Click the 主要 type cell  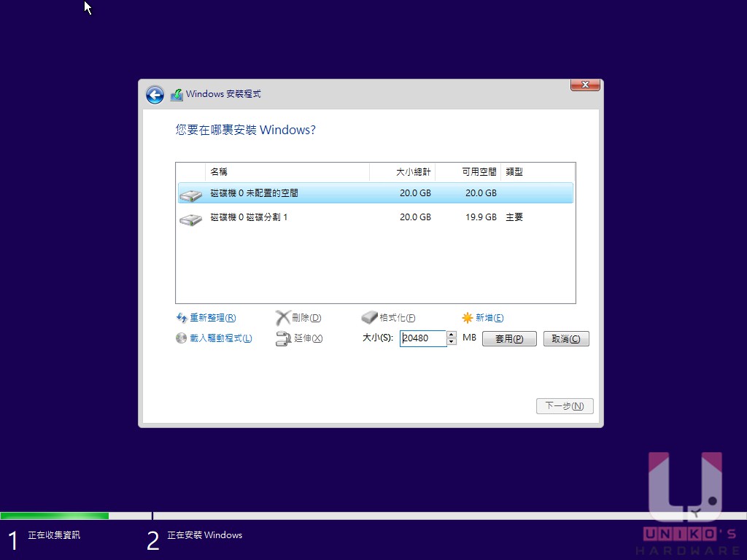pos(514,217)
